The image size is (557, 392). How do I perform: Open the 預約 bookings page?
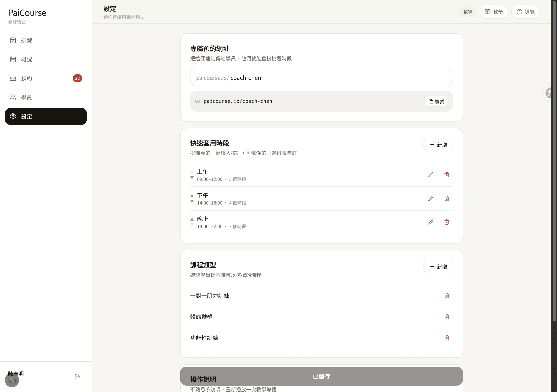pos(46,78)
